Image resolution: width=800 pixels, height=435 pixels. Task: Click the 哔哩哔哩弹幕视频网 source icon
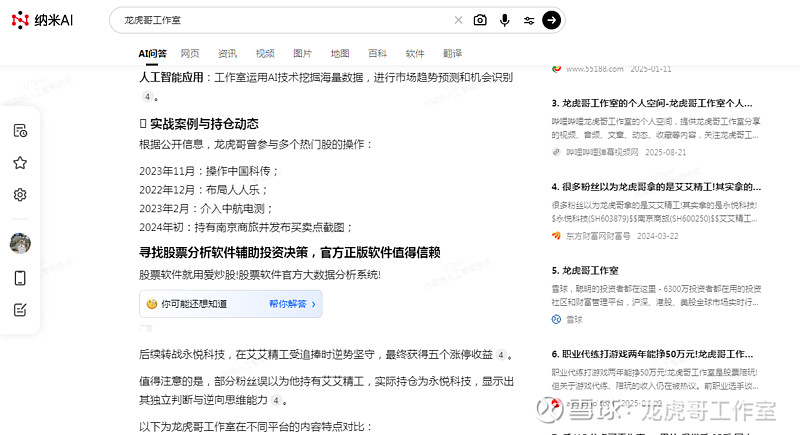[556, 152]
